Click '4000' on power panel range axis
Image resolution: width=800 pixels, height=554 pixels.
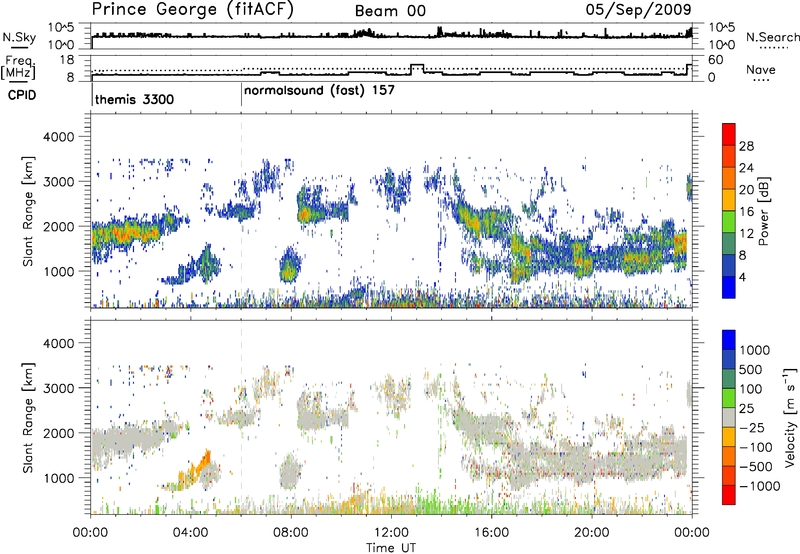click(x=58, y=137)
